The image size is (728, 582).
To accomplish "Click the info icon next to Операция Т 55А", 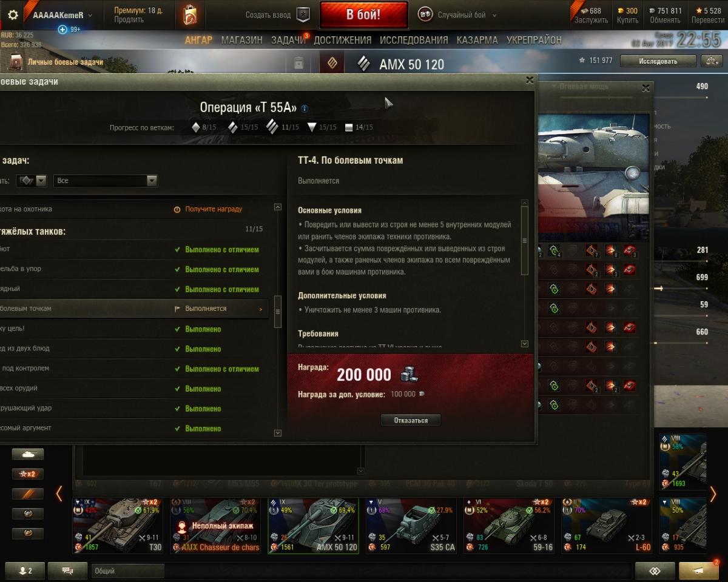I will pyautogui.click(x=305, y=109).
